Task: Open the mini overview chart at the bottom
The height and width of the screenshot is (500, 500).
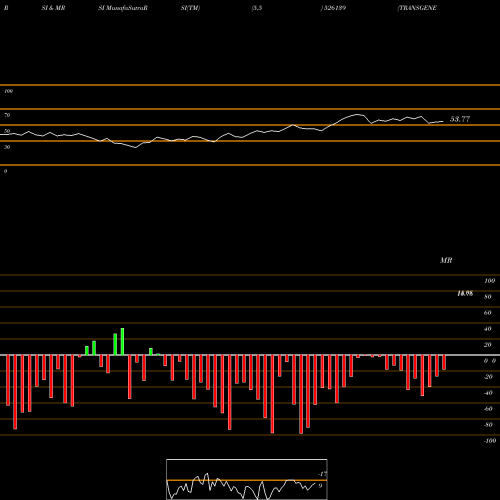Action: pyautogui.click(x=247, y=479)
